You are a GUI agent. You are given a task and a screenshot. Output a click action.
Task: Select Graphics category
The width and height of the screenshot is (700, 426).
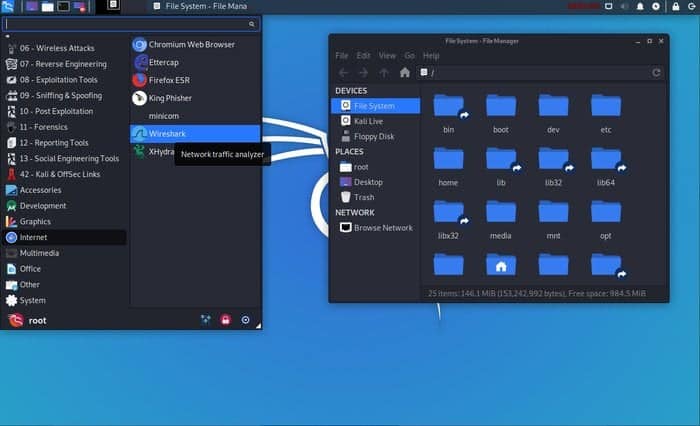65,221
